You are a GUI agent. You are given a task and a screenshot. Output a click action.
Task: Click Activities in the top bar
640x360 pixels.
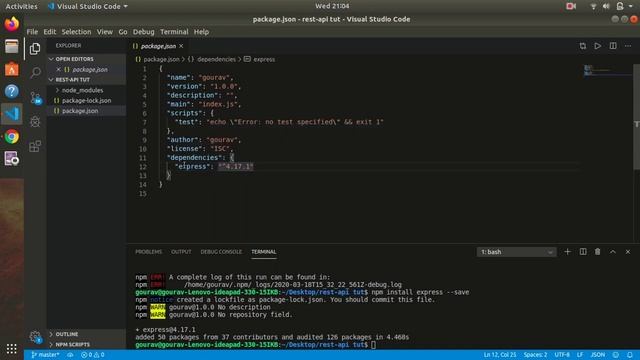(21, 6)
